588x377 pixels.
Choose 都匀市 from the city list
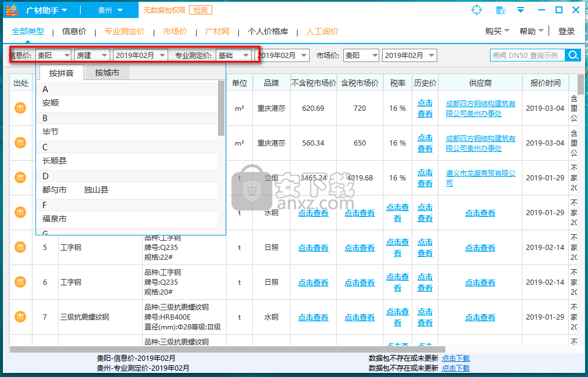point(55,190)
